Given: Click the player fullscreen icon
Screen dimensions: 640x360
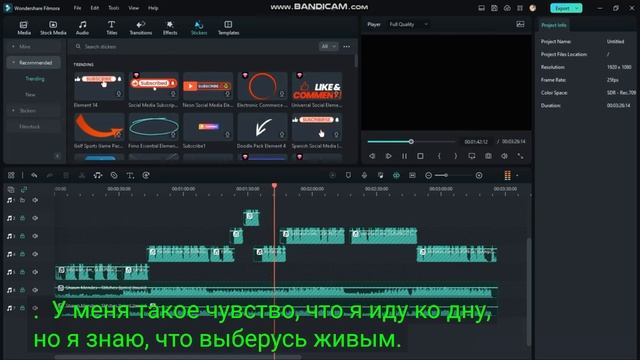Looking at the screenshot, I should (x=520, y=156).
